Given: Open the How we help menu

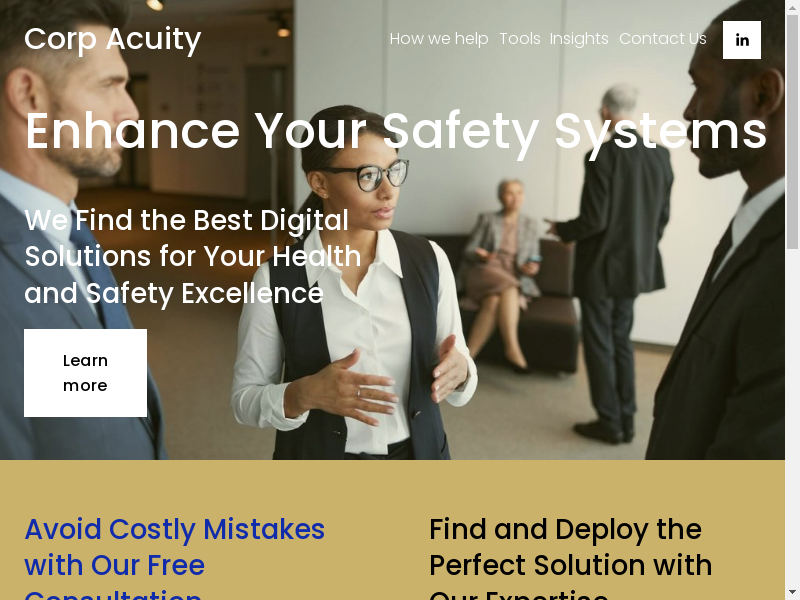Looking at the screenshot, I should point(439,39).
